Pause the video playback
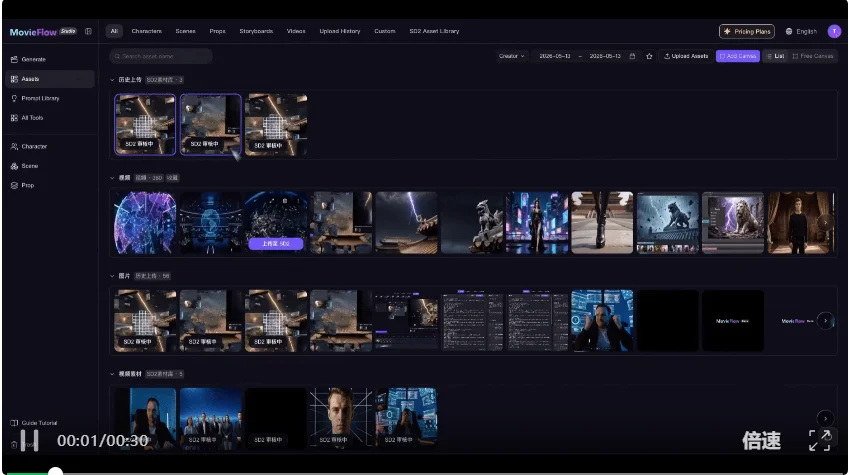The image size is (849, 475). tap(29, 440)
